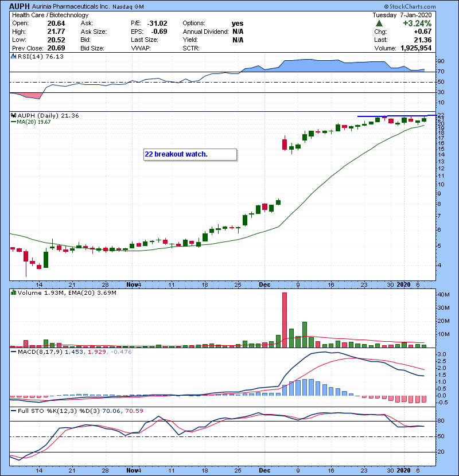459x476 pixels.
Task: Click the 3.0 label on the MACD axis
Action: [x=442, y=354]
